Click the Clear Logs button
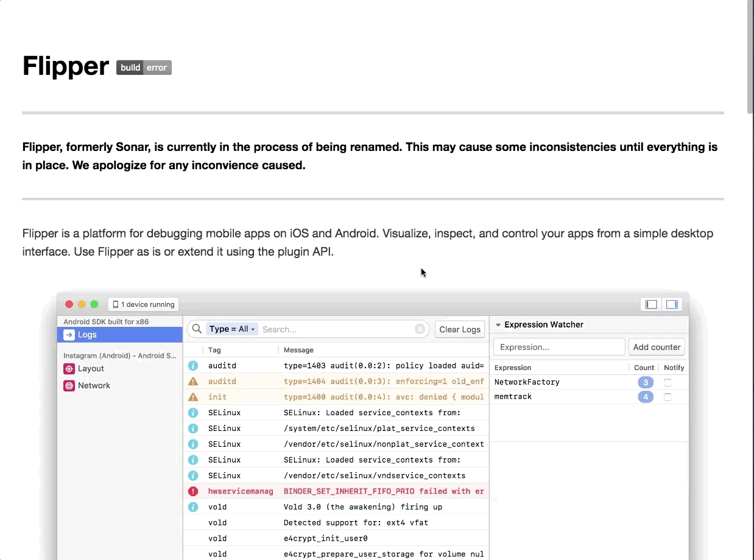 pos(460,329)
